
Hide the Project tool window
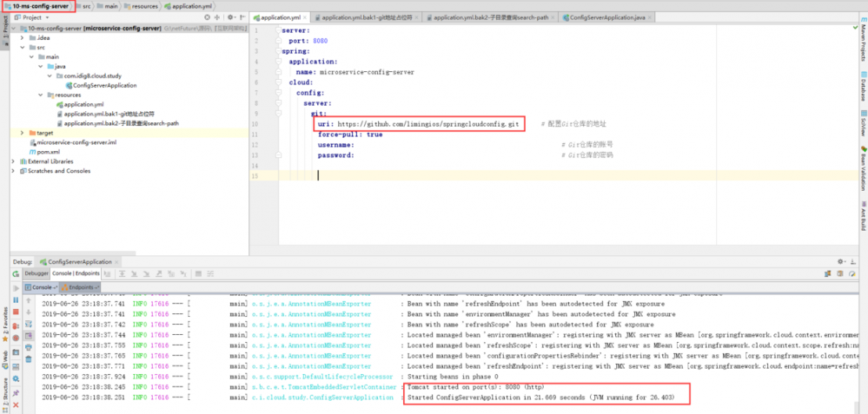point(242,17)
